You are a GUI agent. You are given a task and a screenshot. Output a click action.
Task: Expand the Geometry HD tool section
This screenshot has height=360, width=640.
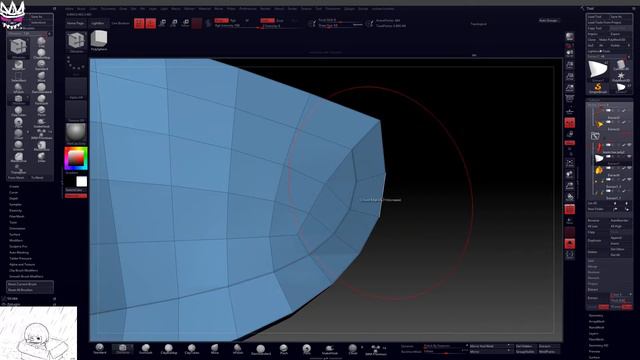[x=598, y=345]
